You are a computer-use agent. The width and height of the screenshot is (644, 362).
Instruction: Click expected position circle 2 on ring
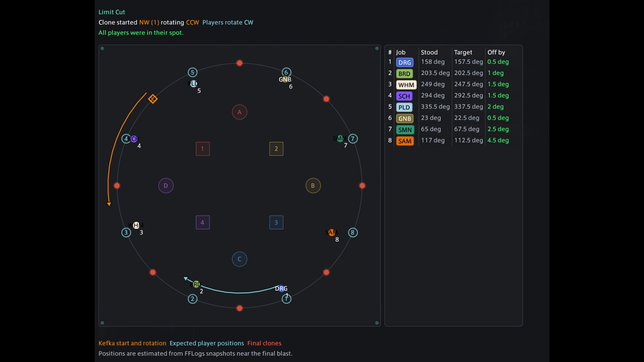tap(193, 299)
